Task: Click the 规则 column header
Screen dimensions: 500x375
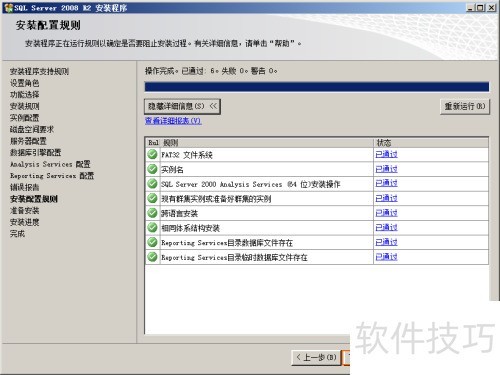Action: click(x=267, y=143)
